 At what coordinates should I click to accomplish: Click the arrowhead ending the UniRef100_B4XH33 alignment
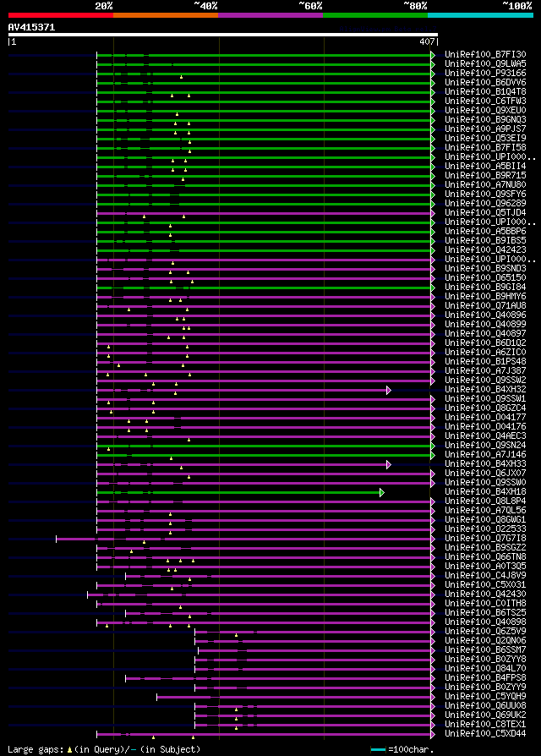(x=389, y=465)
